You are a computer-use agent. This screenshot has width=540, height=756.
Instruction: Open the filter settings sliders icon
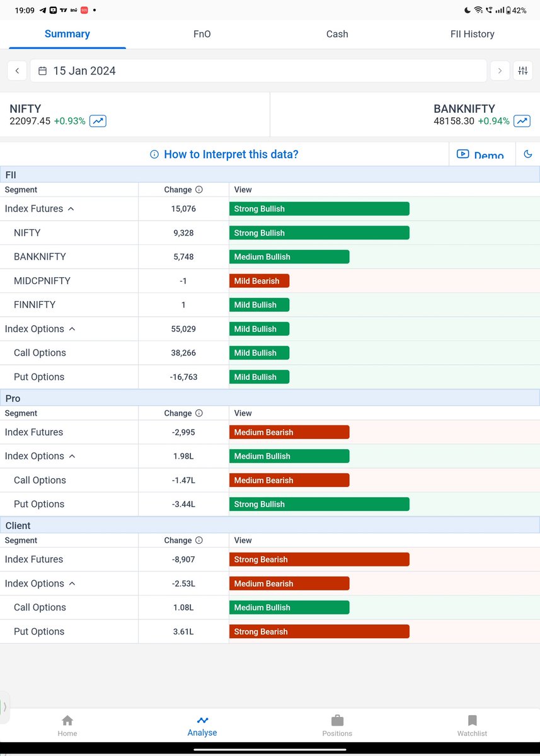(523, 71)
